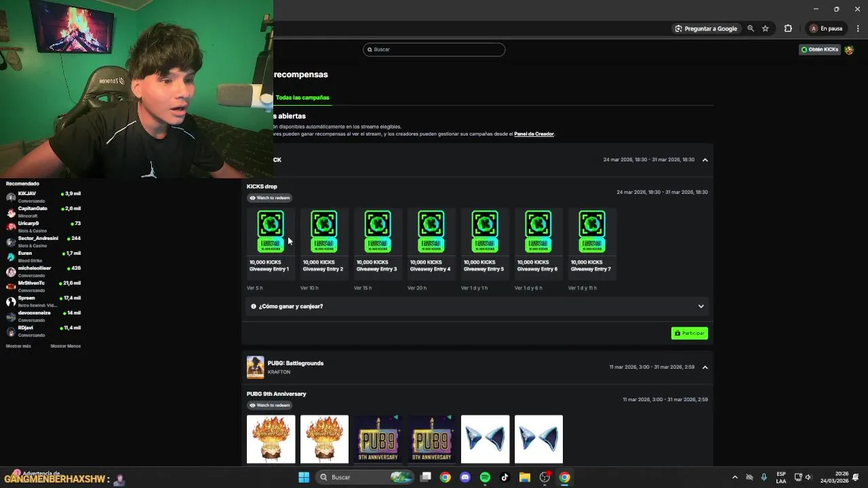Click Mostrar Menos under recommended channels
Screen dimensions: 868x488
pos(66,346)
